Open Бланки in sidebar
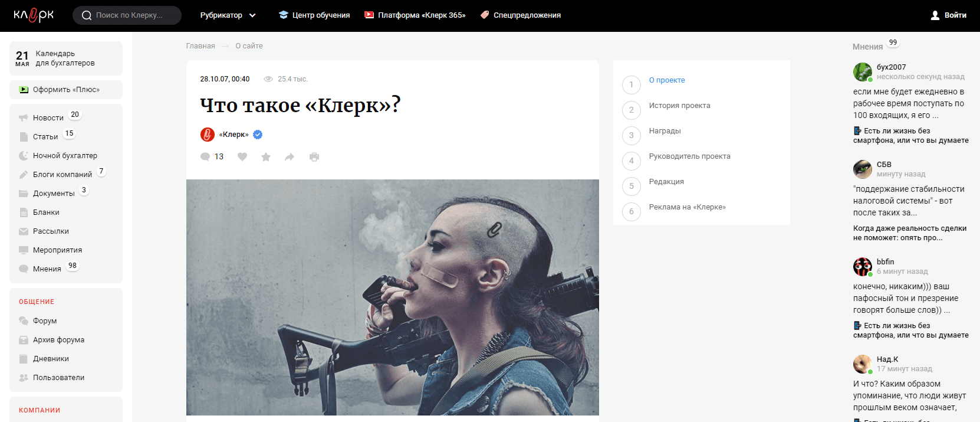Screen dimensions: 980x422 point(46,212)
